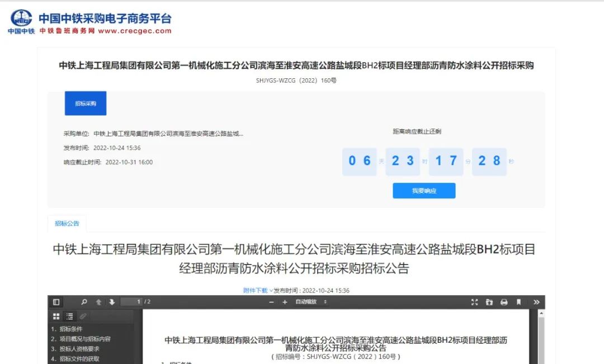The width and height of the screenshot is (604, 364).
Task: Show attachments view in PDF sidebar
Action: [83, 316]
